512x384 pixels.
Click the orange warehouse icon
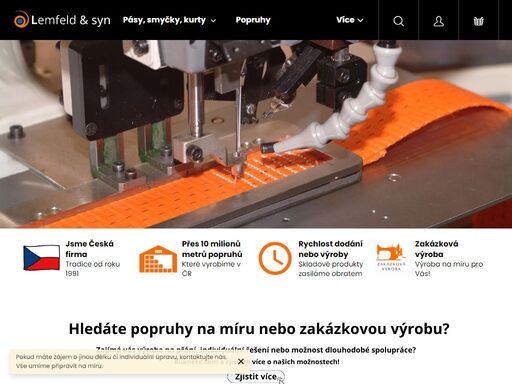(158, 259)
